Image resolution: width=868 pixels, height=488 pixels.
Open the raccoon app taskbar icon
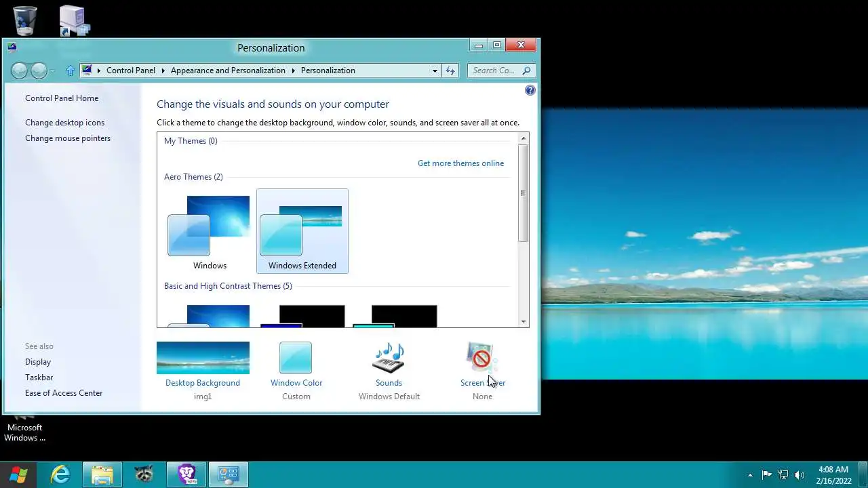[143, 474]
